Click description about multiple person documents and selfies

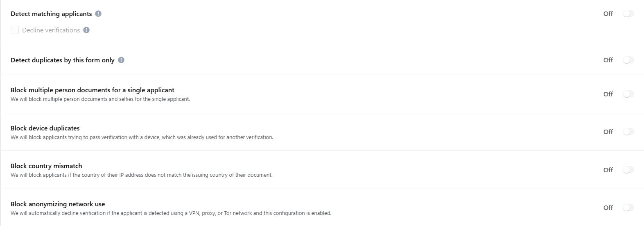(x=100, y=99)
